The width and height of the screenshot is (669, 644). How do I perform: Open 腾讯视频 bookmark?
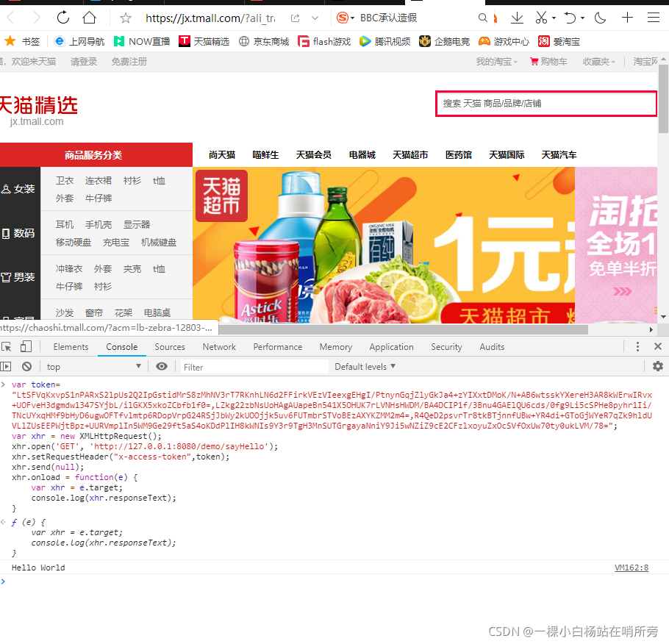[x=384, y=41]
